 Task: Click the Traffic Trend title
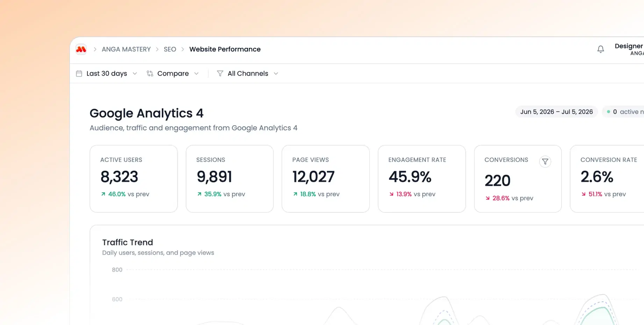click(128, 242)
